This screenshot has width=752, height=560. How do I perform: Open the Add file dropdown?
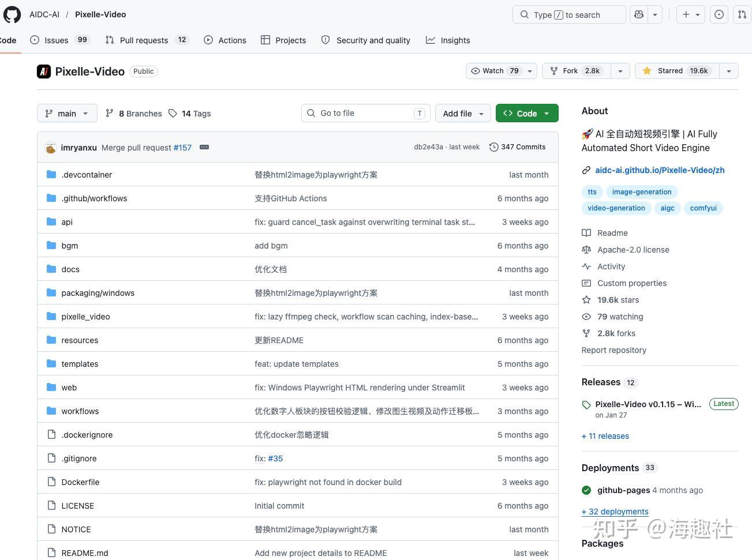(463, 113)
